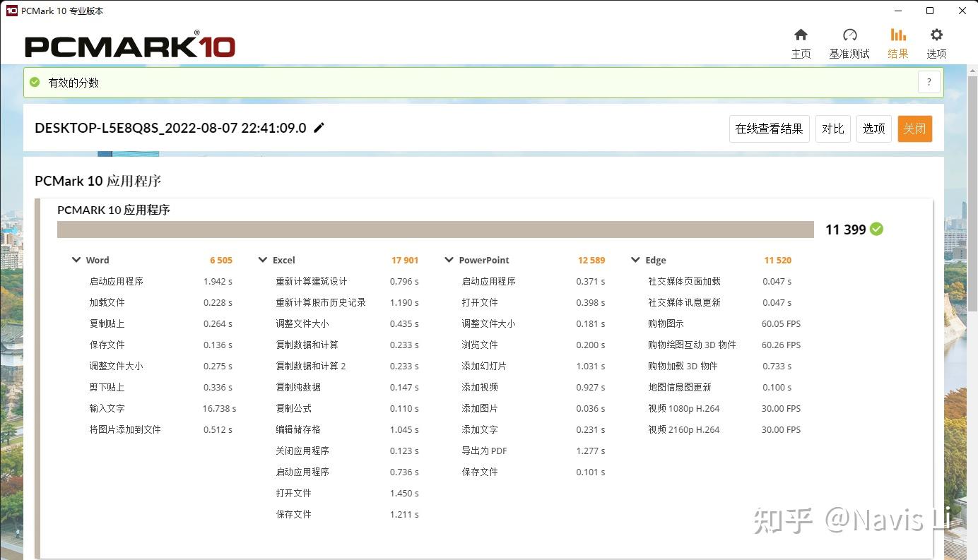Click Excel 重新计算股市历史记录 row label
Viewport: 978px width, 560px height.
coord(321,302)
